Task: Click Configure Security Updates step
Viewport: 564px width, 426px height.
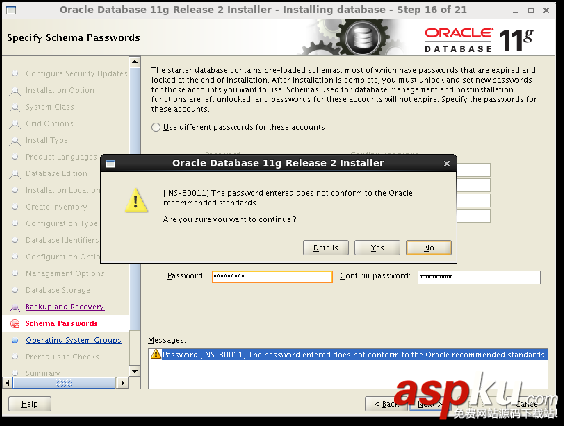Action: [x=76, y=73]
